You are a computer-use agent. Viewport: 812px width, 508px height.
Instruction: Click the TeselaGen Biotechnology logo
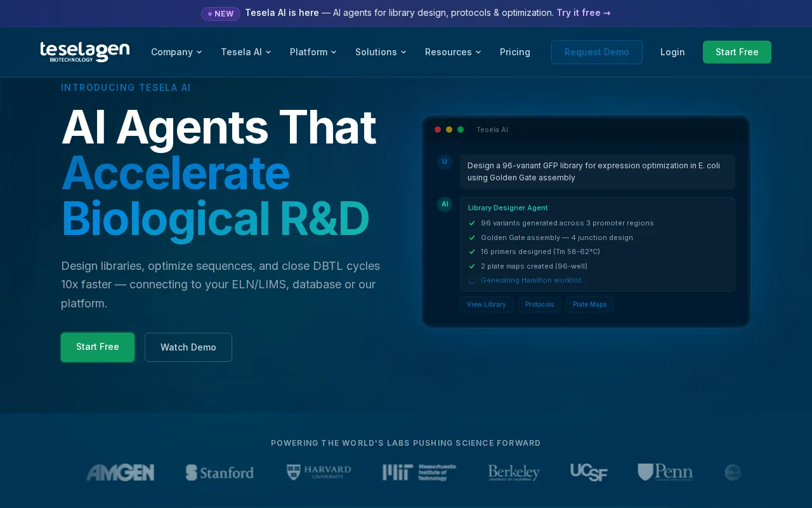[x=85, y=52]
